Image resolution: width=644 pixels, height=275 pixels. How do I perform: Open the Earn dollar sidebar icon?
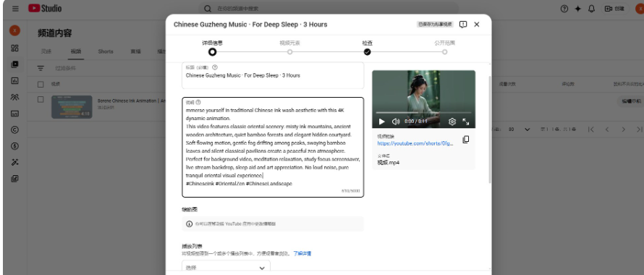click(x=14, y=146)
